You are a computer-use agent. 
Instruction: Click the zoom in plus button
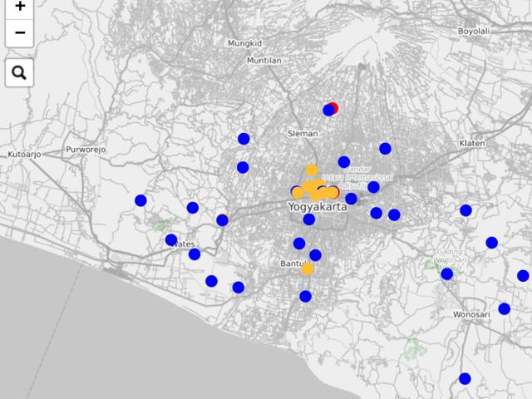pos(20,7)
